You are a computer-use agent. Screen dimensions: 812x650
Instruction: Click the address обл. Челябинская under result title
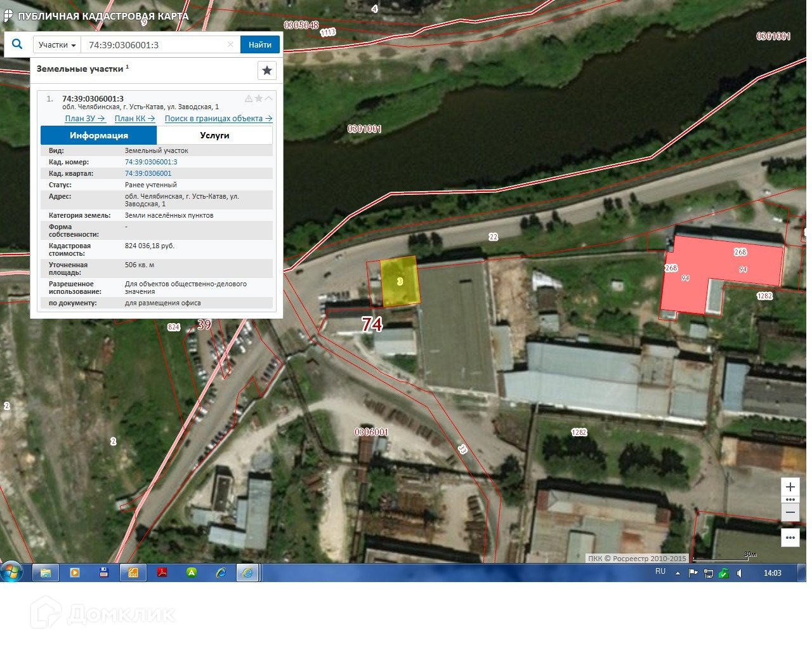point(140,107)
